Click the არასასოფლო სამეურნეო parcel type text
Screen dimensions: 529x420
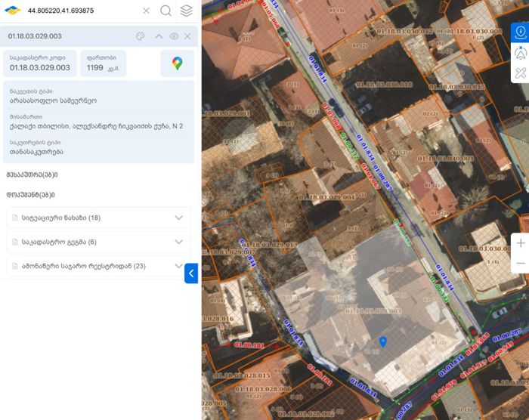tap(54, 100)
